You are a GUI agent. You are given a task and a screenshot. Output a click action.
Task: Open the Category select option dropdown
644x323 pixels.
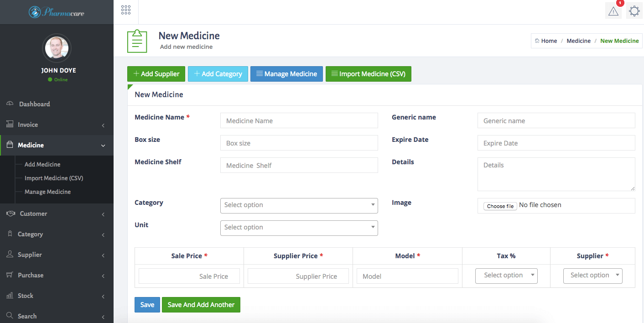[x=299, y=205]
